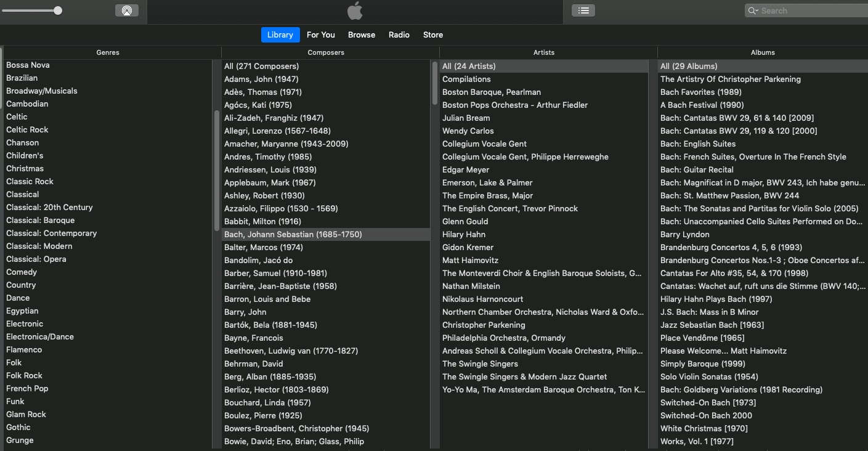Screen dimensions: 868x451
Task: Select artist Hilary Hahn
Action: coord(464,234)
